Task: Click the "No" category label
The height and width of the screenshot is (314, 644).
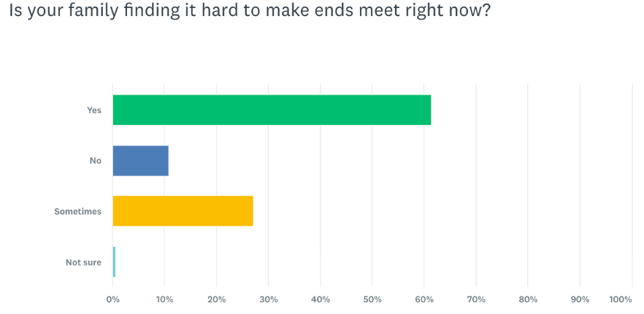Action: (96, 161)
